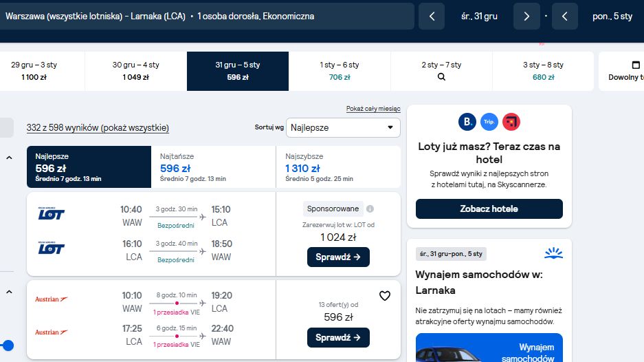This screenshot has width=644, height=362.
Task: Collapse upper filter section chevron on left
Action: pyautogui.click(x=9, y=158)
